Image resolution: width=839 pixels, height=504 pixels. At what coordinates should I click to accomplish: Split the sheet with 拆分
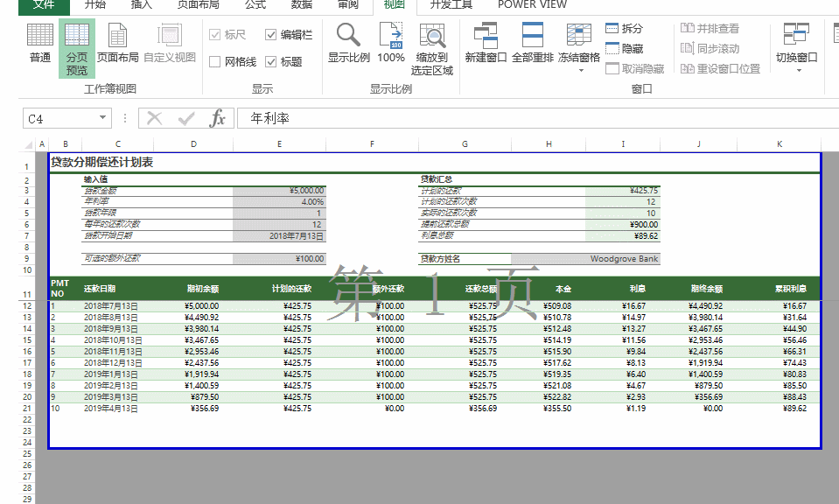626,26
